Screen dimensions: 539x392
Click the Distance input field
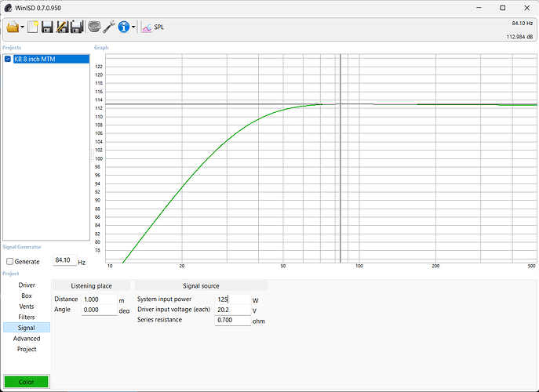[99, 299]
